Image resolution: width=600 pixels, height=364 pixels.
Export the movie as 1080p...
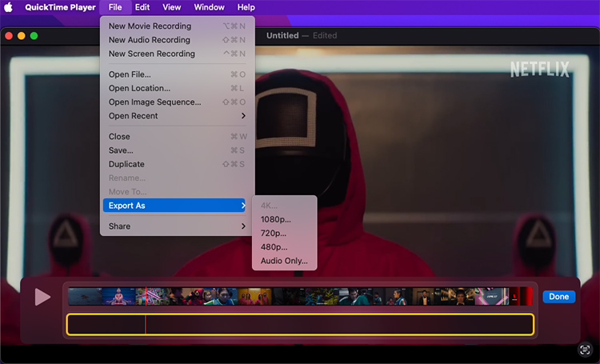284,219
